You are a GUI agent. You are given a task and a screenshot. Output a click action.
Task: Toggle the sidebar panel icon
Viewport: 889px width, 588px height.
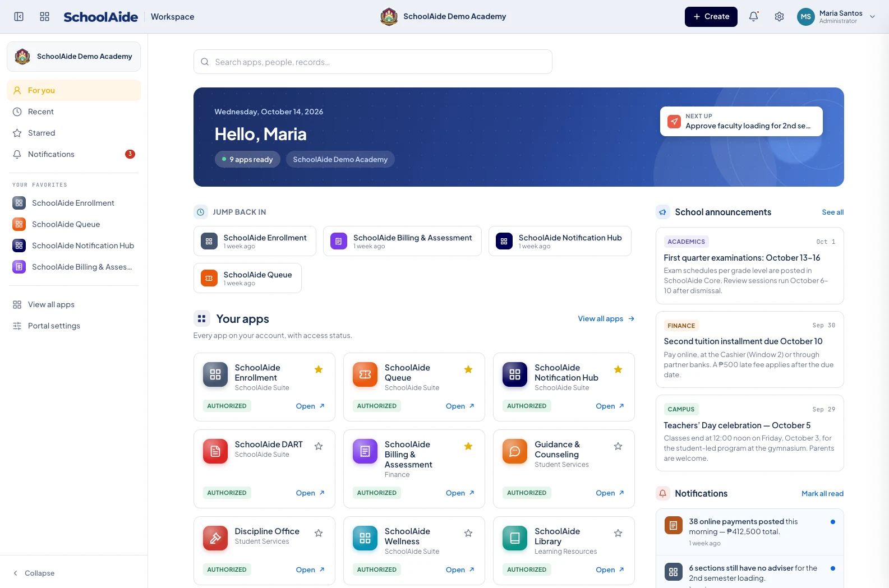coord(19,17)
